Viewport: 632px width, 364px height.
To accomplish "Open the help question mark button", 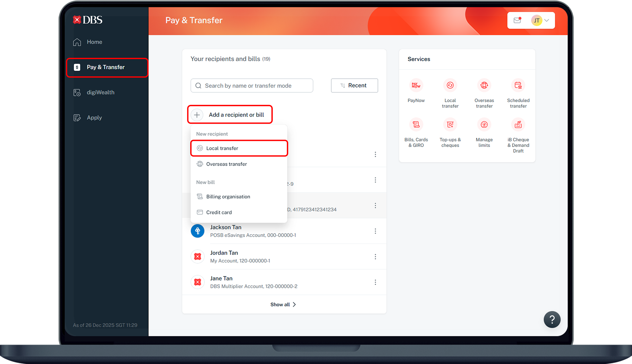I will [552, 320].
